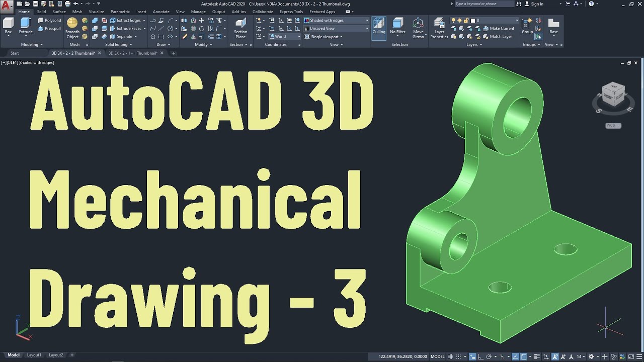Expand the Solid Editing panel
This screenshot has height=362, width=644.
(118, 44)
